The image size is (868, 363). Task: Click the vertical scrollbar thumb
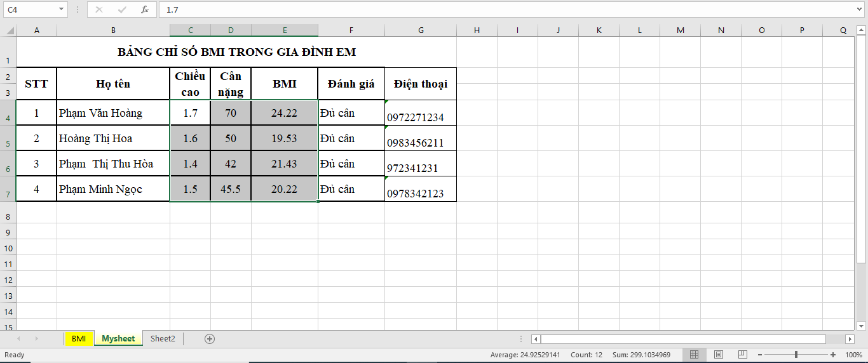pyautogui.click(x=862, y=149)
